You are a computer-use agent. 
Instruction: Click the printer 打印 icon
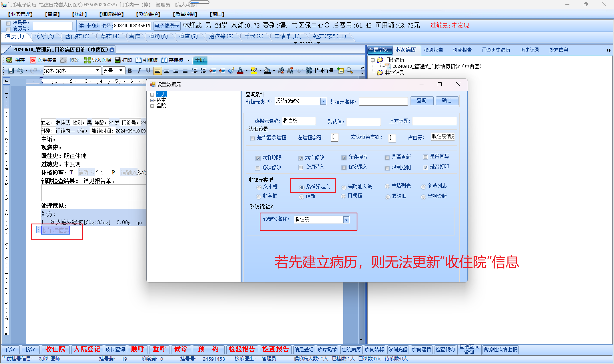tap(118, 60)
